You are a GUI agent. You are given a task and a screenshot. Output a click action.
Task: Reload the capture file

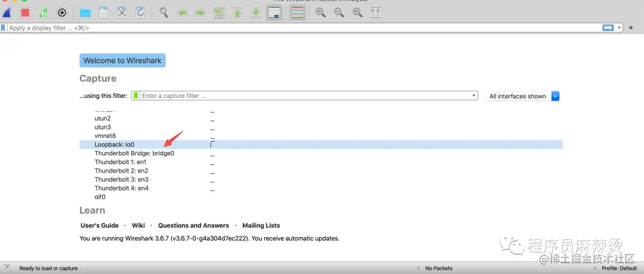tap(141, 13)
